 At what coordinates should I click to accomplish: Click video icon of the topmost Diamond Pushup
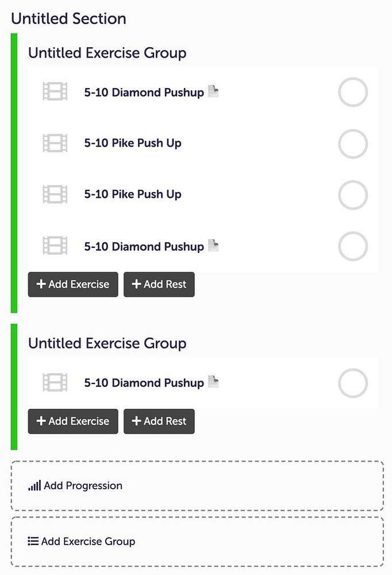(x=55, y=92)
